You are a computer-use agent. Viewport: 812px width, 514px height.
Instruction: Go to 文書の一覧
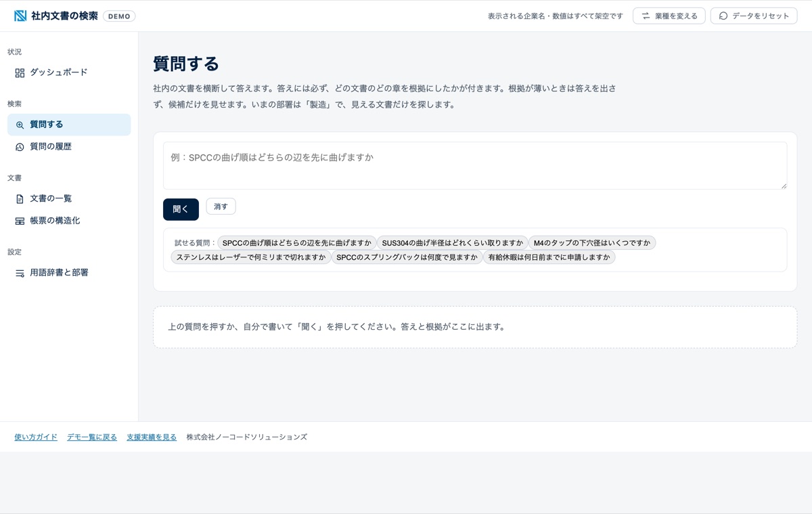point(69,198)
